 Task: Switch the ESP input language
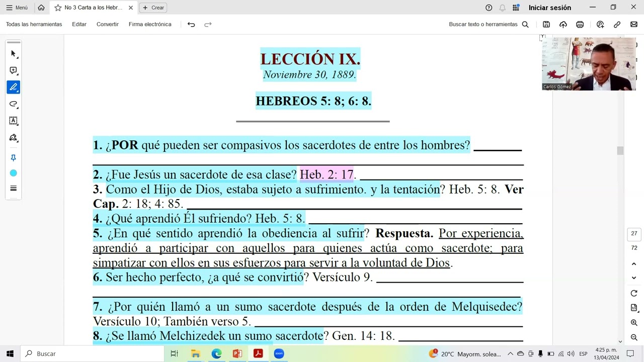click(x=583, y=354)
